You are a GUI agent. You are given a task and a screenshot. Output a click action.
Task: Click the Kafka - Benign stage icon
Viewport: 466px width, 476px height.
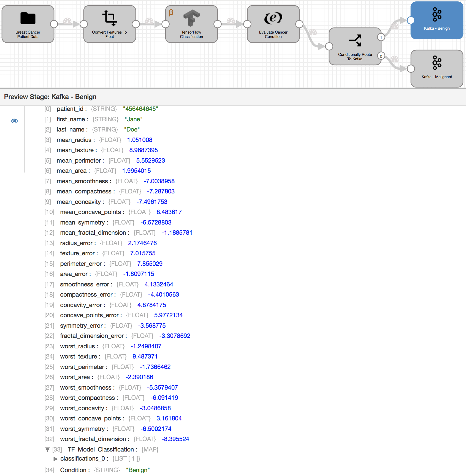(437, 15)
